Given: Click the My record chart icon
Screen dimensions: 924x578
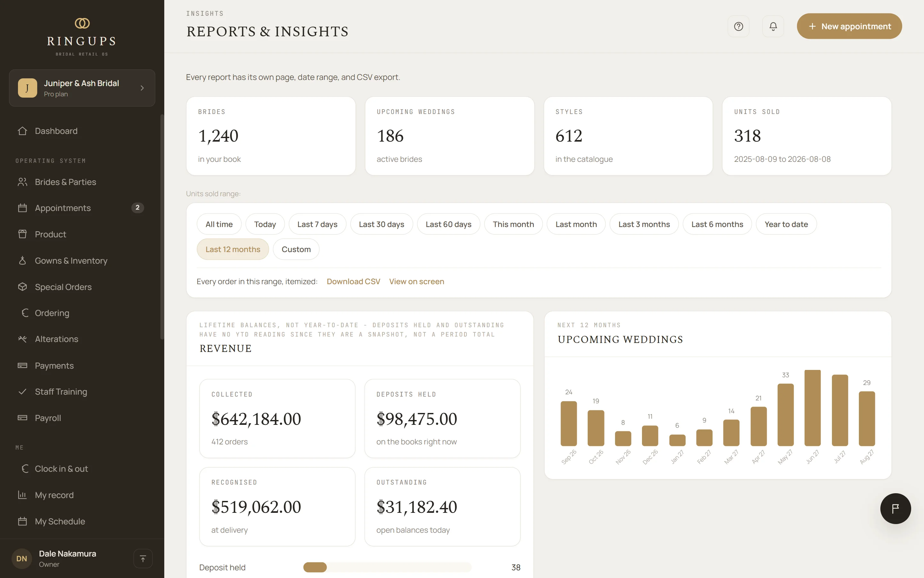Looking at the screenshot, I should (22, 495).
